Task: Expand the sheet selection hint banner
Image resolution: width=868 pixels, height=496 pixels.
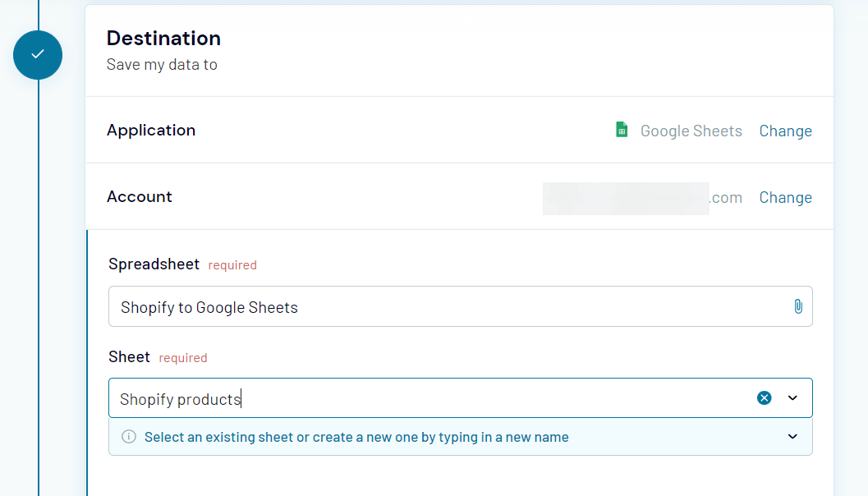Action: tap(792, 437)
